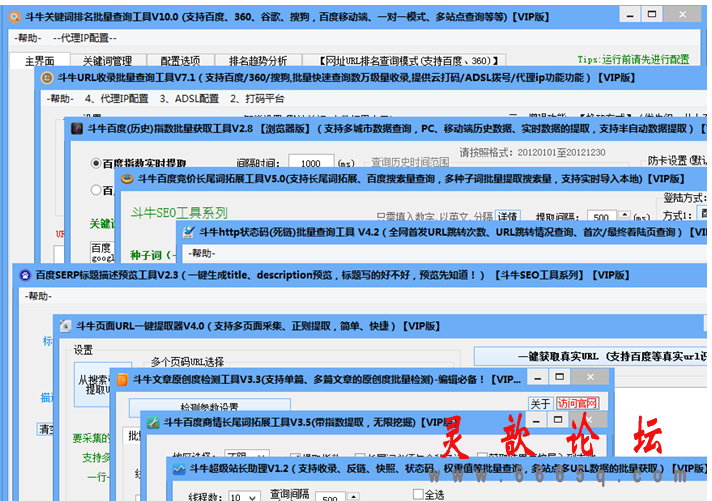Switch to the 主界面 tab
This screenshot has width=712, height=501.
click(x=40, y=60)
